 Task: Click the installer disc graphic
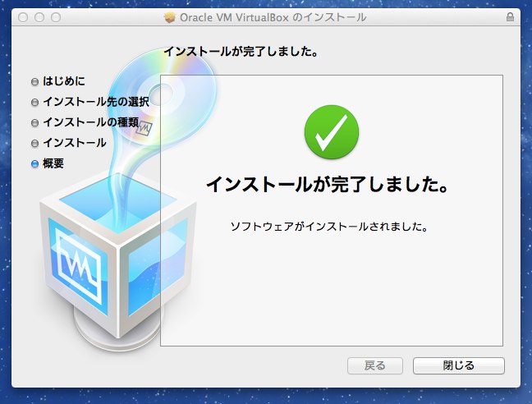pos(164,99)
